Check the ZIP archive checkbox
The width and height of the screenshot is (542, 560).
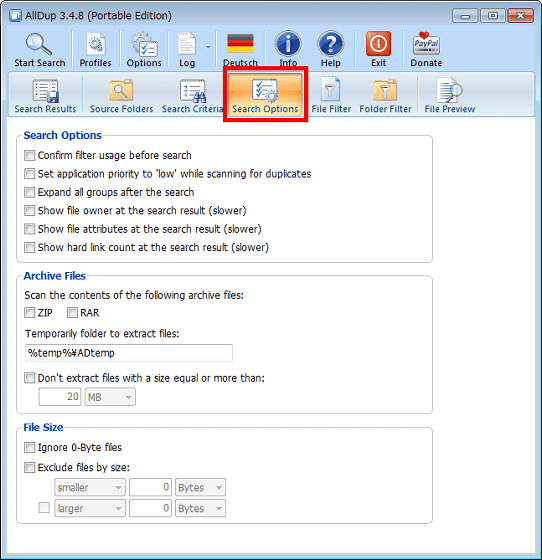[29, 313]
